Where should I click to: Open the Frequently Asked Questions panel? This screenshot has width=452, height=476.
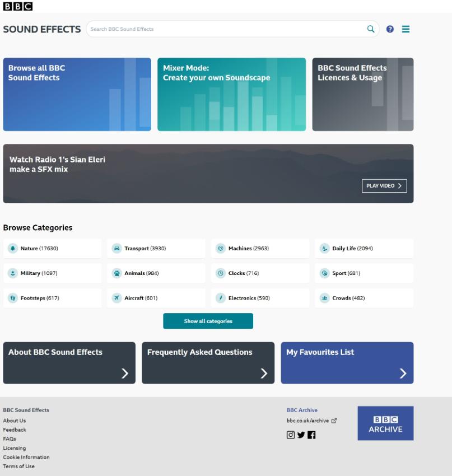208,363
